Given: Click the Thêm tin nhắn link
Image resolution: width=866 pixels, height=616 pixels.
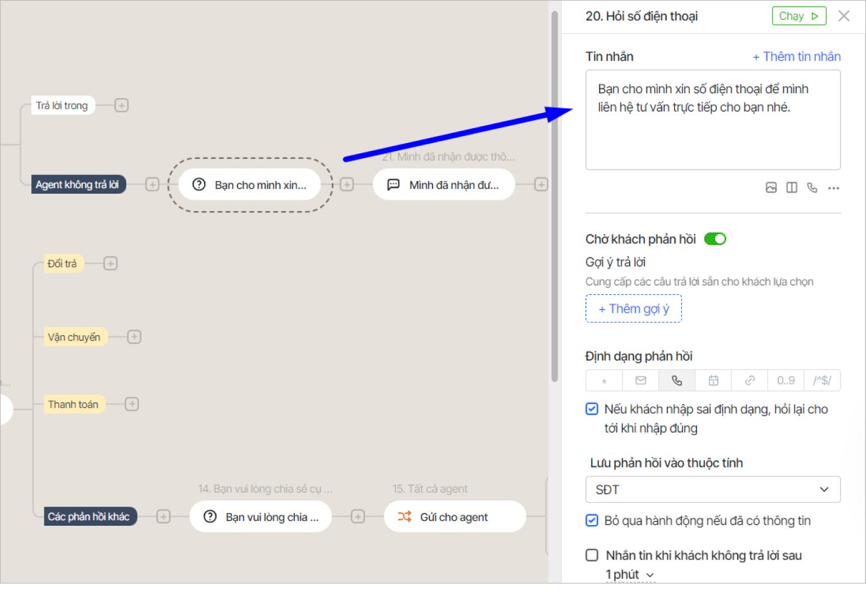Looking at the screenshot, I should [796, 57].
